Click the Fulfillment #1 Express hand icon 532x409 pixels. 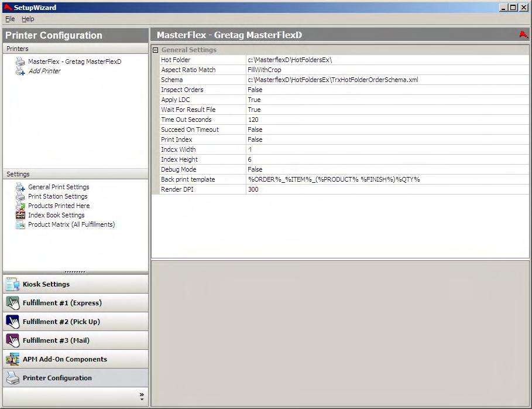click(x=13, y=303)
